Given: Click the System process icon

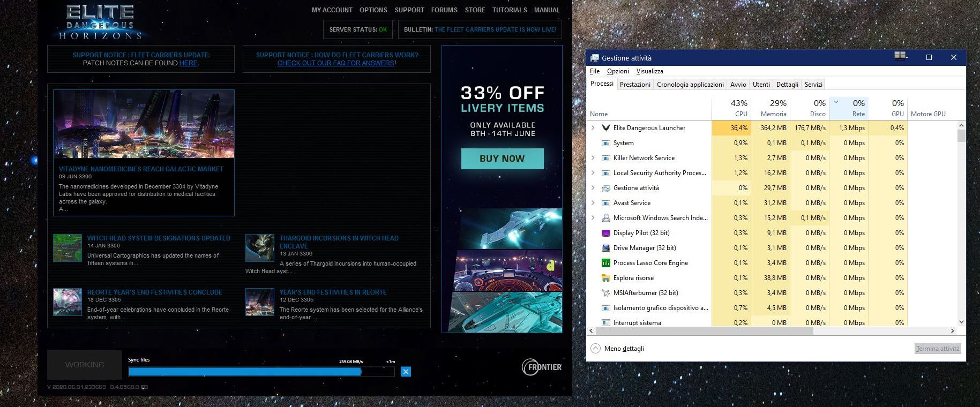Looking at the screenshot, I should click(606, 143).
